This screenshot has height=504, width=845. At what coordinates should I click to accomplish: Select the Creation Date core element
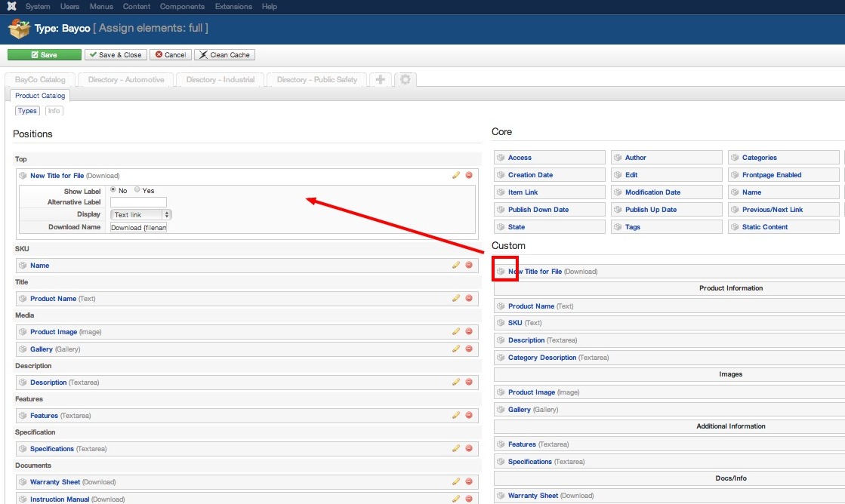(550, 174)
